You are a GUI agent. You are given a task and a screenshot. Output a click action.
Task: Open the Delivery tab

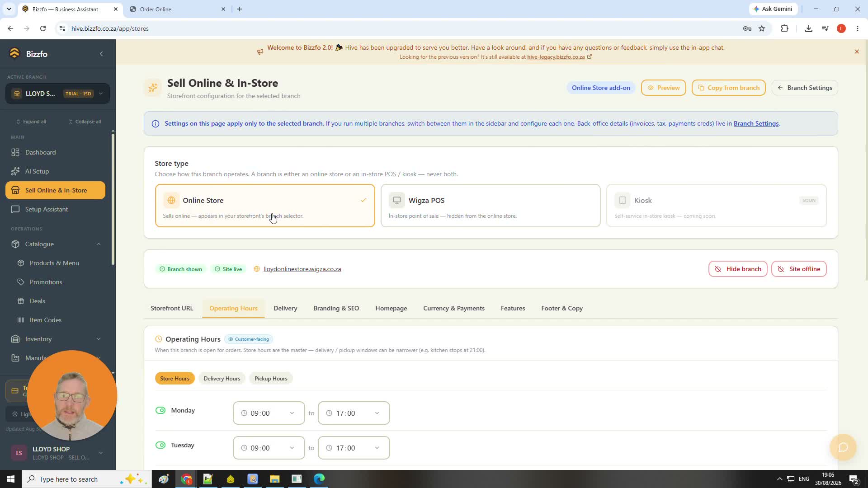[x=285, y=308]
